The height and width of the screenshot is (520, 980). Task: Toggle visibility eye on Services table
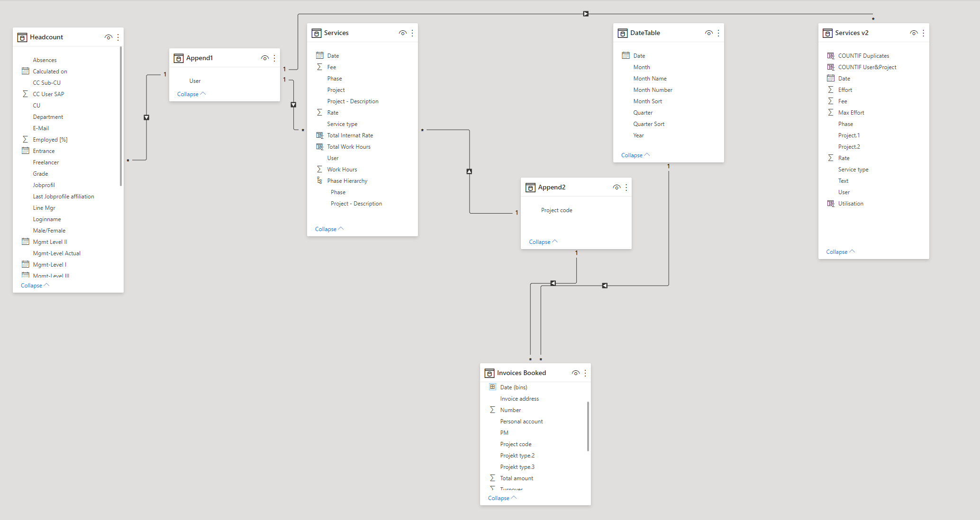tap(403, 33)
